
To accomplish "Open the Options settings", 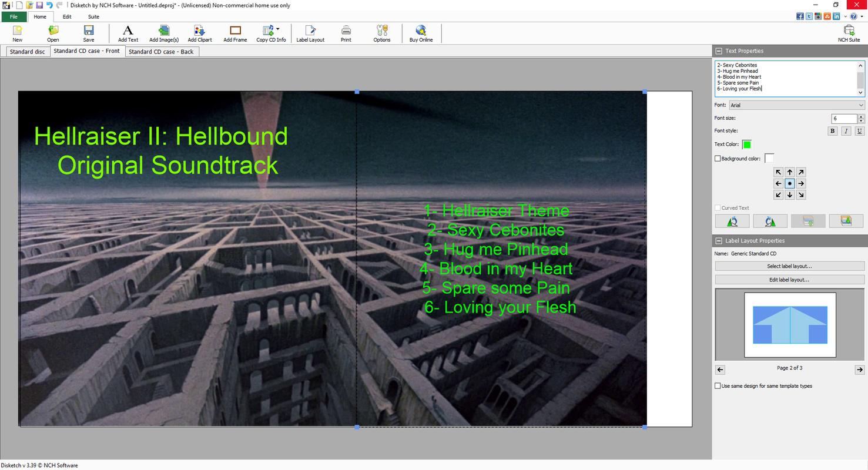I will pos(382,33).
